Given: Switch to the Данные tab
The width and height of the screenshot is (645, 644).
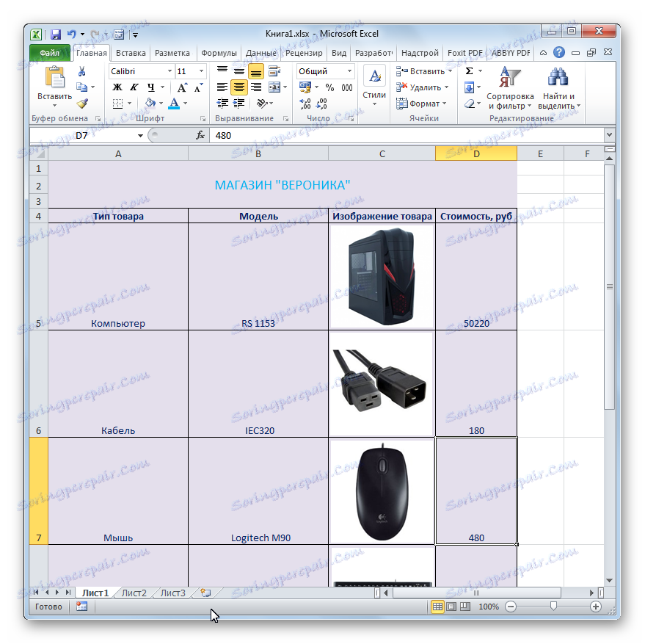Looking at the screenshot, I should [x=260, y=53].
